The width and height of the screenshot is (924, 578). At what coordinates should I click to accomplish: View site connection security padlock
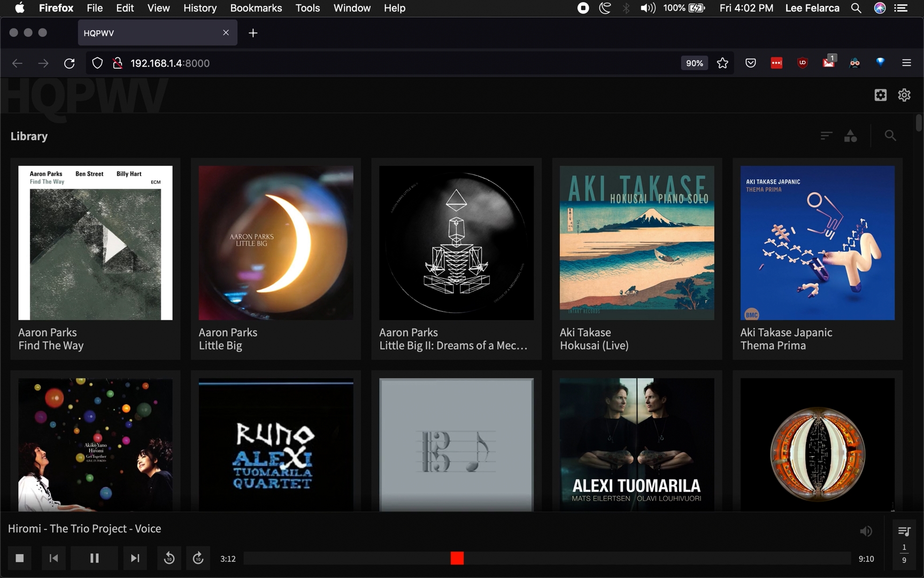118,63
